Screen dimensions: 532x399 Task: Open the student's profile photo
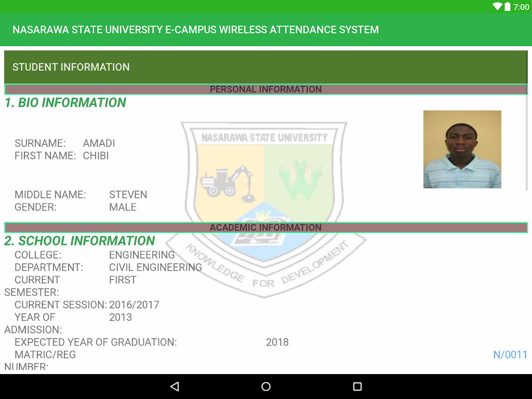[462, 149]
